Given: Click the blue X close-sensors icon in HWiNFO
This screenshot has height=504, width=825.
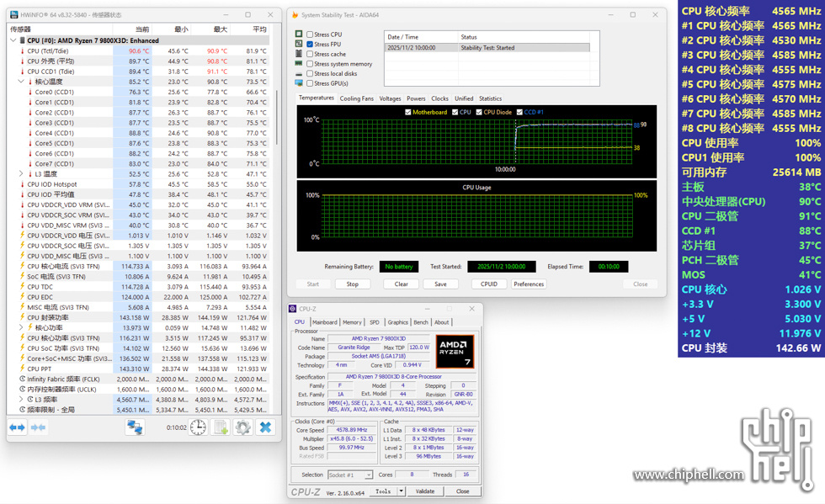Looking at the screenshot, I should point(265,427).
